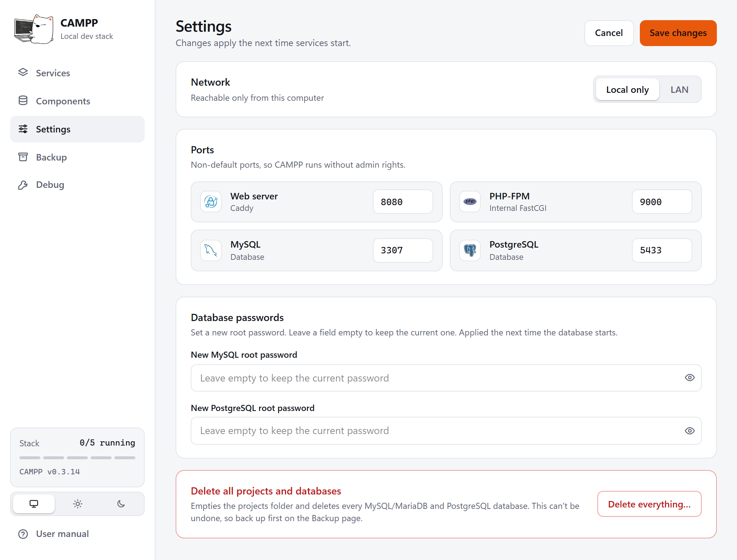Click the CAMPP v0.3.14 version text
The height and width of the screenshot is (560, 737).
point(50,471)
